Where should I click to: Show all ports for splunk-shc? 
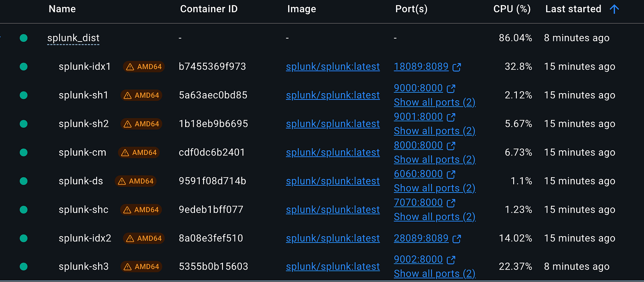pos(434,217)
